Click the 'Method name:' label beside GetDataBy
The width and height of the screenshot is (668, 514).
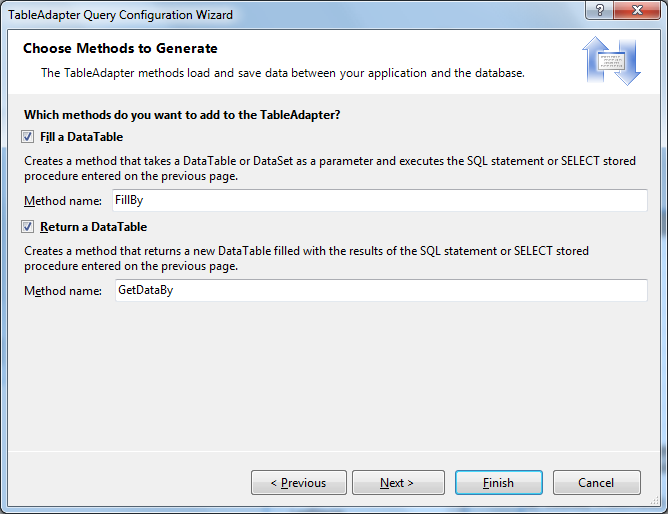coord(63,290)
